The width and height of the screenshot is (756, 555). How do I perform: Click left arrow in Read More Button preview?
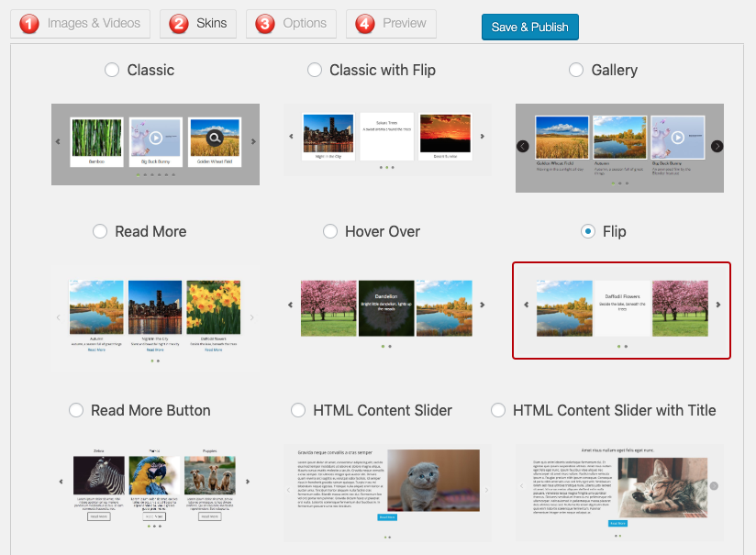pos(61,482)
